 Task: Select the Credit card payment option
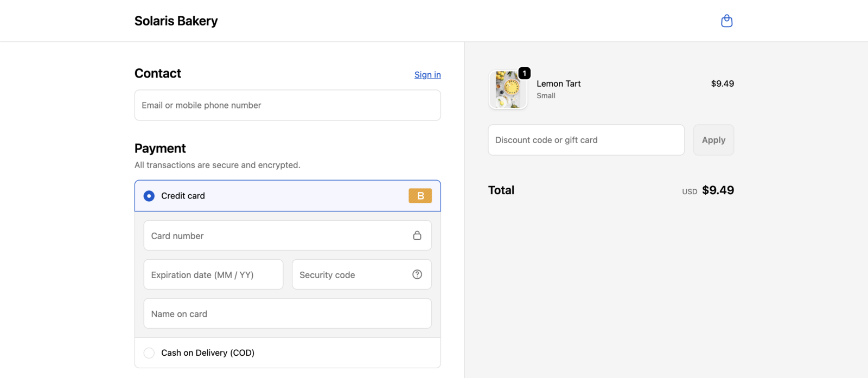(x=288, y=196)
